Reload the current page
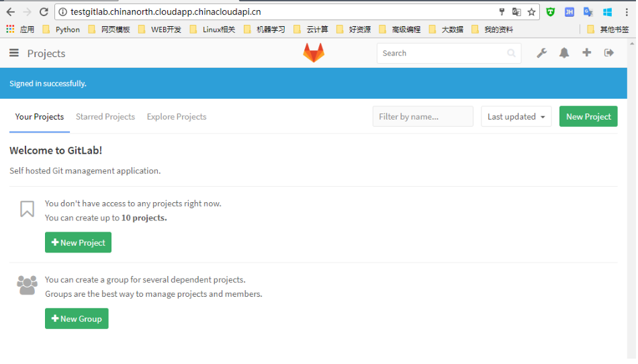 pyautogui.click(x=44, y=12)
